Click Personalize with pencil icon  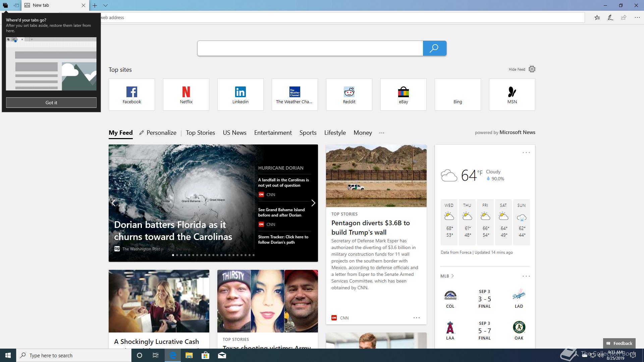[158, 133]
